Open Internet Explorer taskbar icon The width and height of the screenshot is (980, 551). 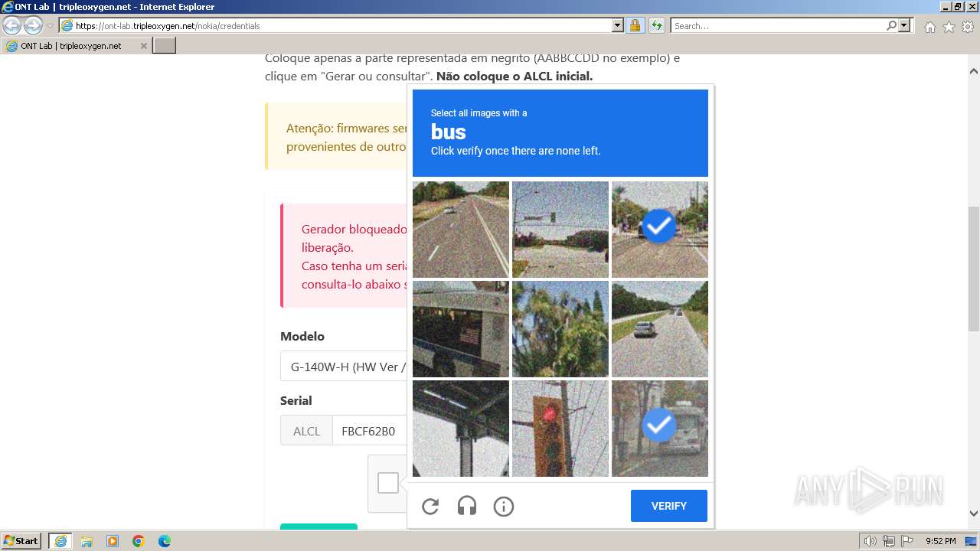[x=60, y=541]
